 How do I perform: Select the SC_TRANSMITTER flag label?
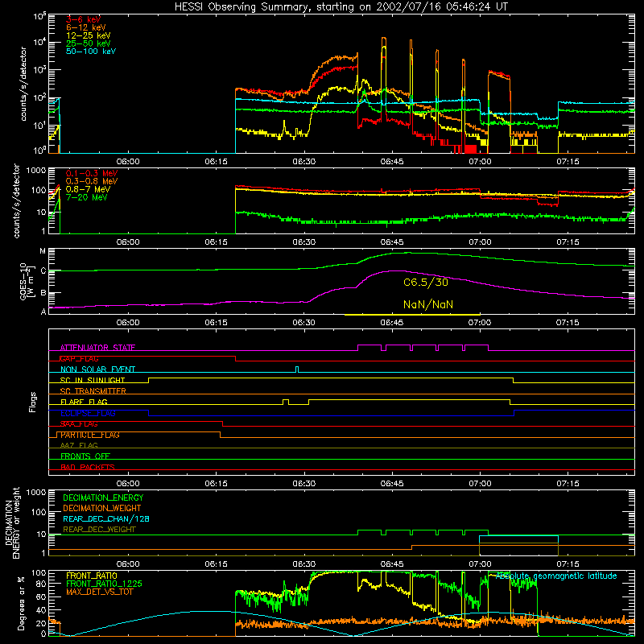[x=93, y=391]
